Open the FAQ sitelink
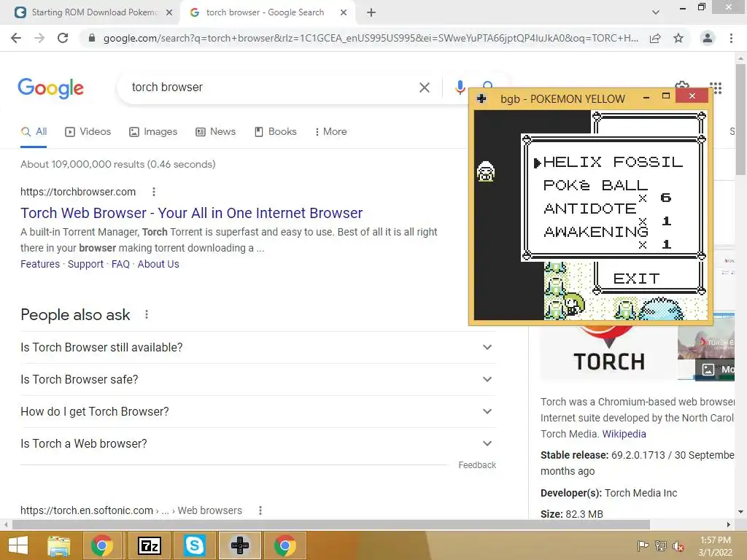 click(x=120, y=264)
